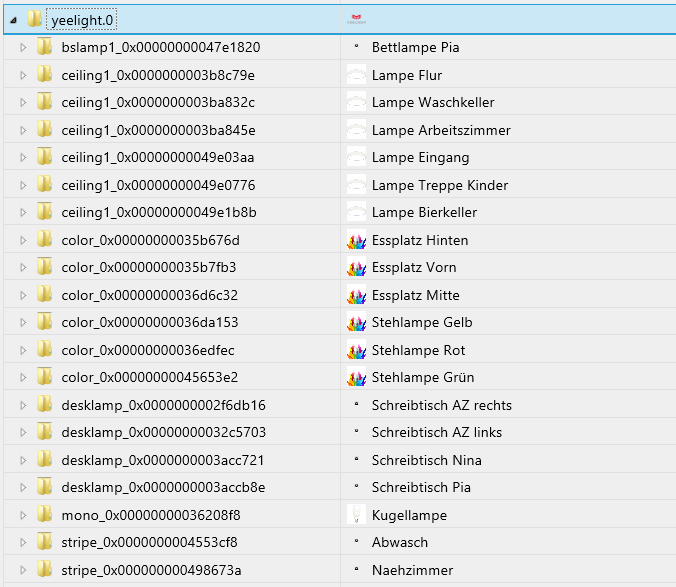Click the name Naehzimmer
This screenshot has height=587, width=676.
coord(413,571)
